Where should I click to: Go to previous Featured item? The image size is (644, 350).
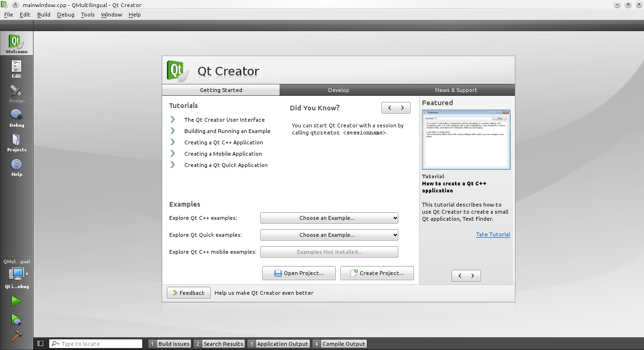(460, 276)
